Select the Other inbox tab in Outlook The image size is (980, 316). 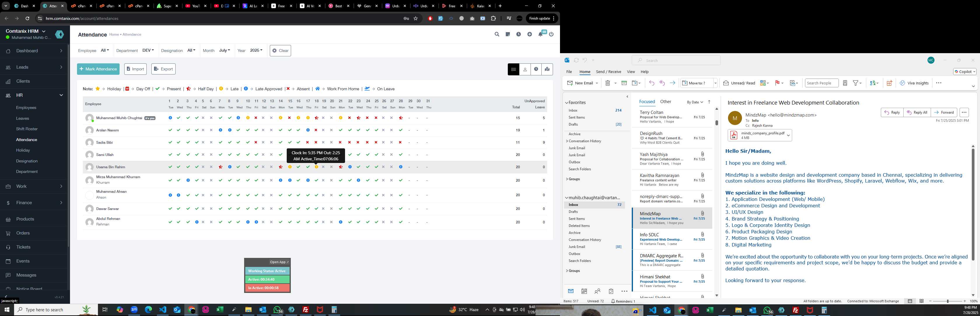665,102
